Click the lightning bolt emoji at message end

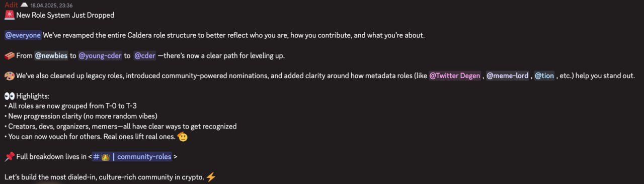coord(211,177)
